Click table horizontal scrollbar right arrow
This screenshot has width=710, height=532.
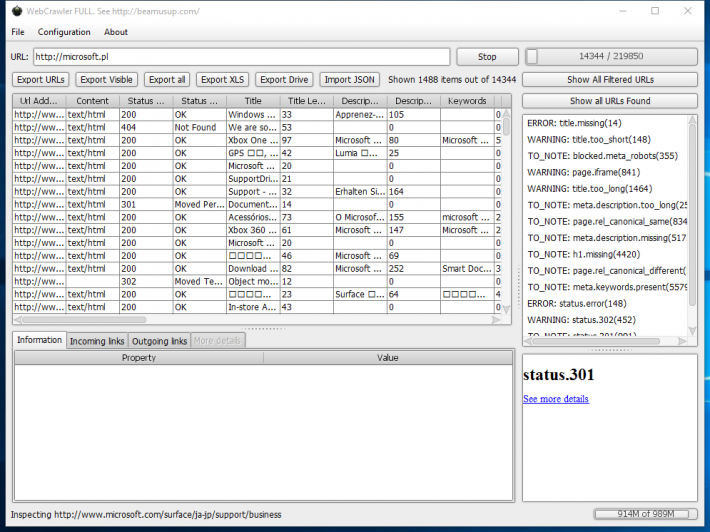(x=496, y=320)
